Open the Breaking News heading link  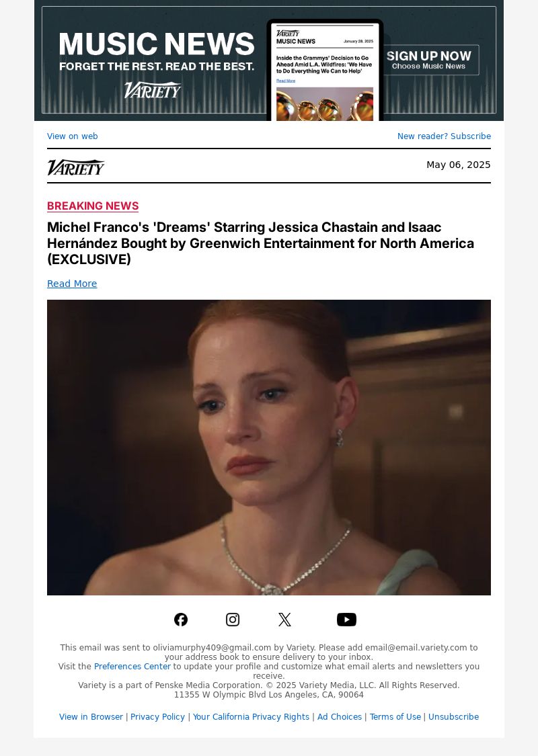tap(93, 206)
